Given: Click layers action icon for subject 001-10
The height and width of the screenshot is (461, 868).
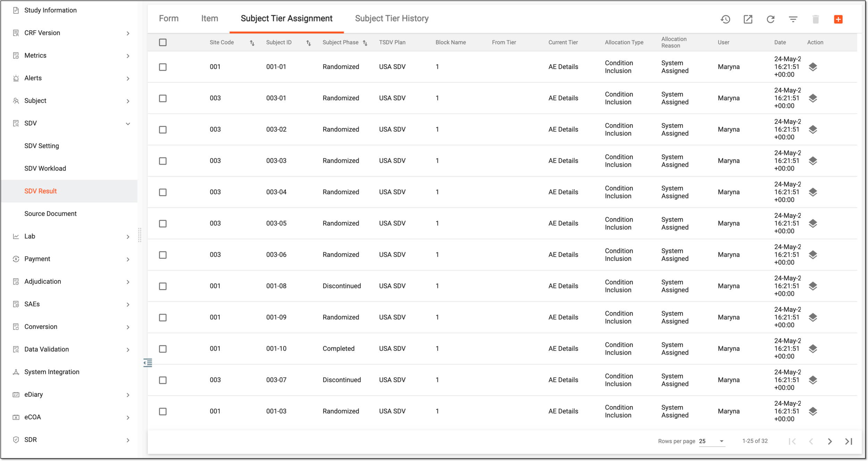Looking at the screenshot, I should coord(813,348).
